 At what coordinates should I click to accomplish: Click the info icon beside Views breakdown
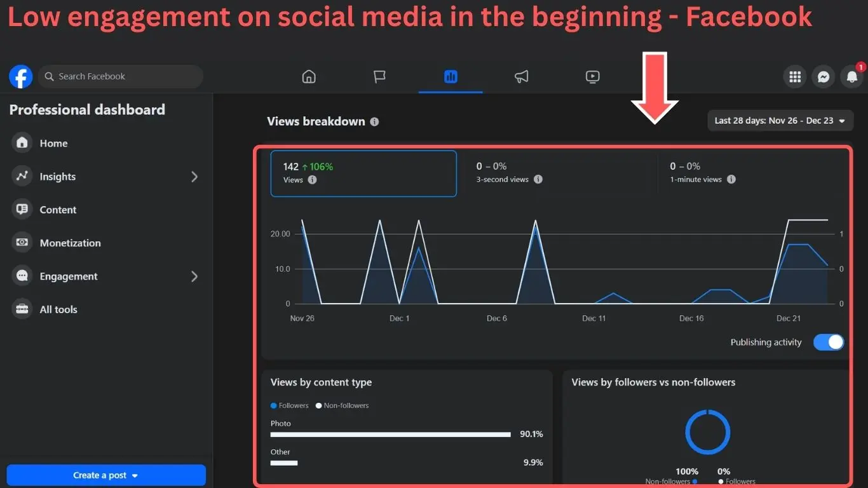click(x=374, y=121)
